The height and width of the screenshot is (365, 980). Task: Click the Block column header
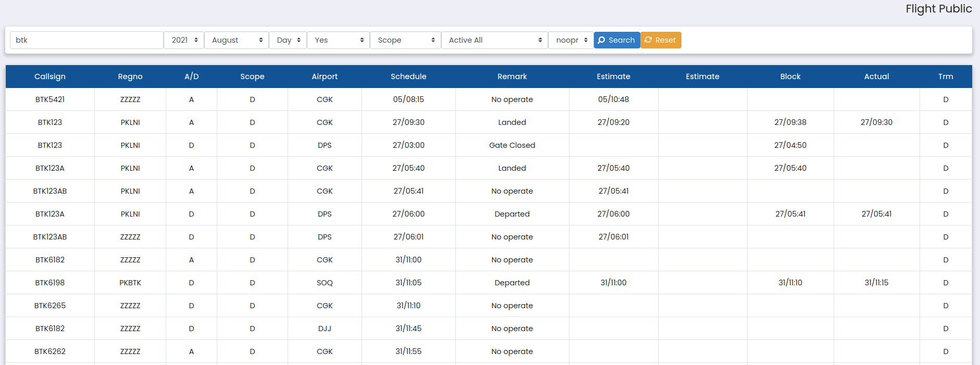click(790, 77)
